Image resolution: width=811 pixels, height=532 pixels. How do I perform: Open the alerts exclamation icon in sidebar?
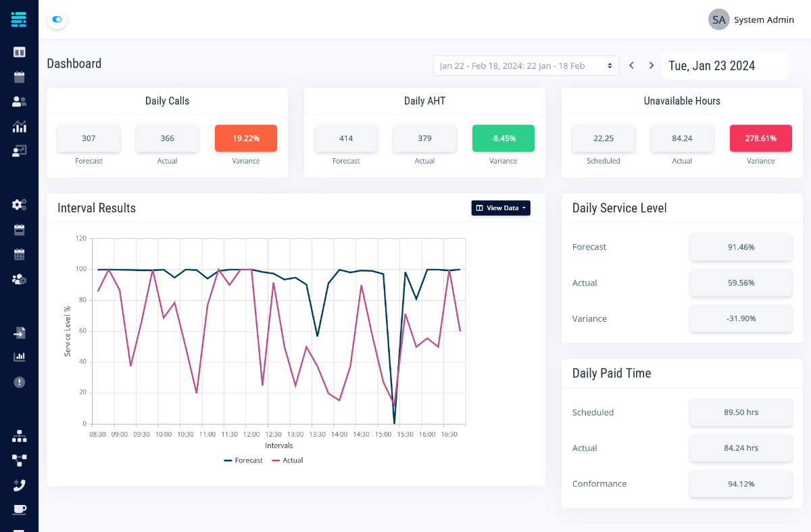click(19, 382)
